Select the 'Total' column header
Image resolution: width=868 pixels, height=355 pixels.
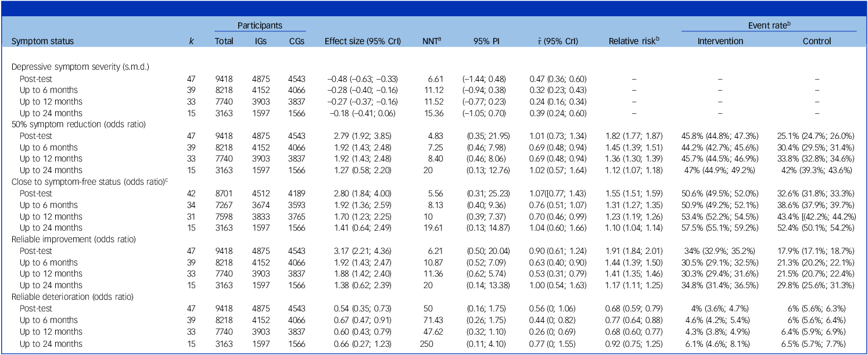pyautogui.click(x=224, y=41)
